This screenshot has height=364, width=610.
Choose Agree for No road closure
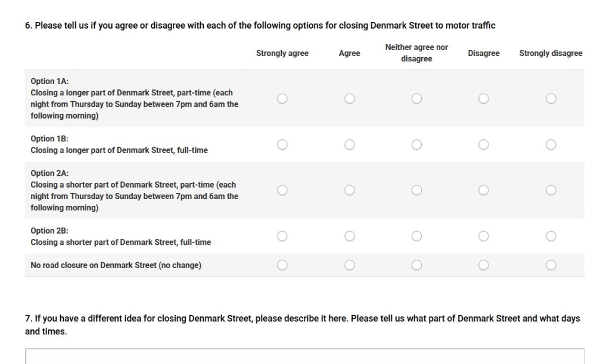point(350,265)
